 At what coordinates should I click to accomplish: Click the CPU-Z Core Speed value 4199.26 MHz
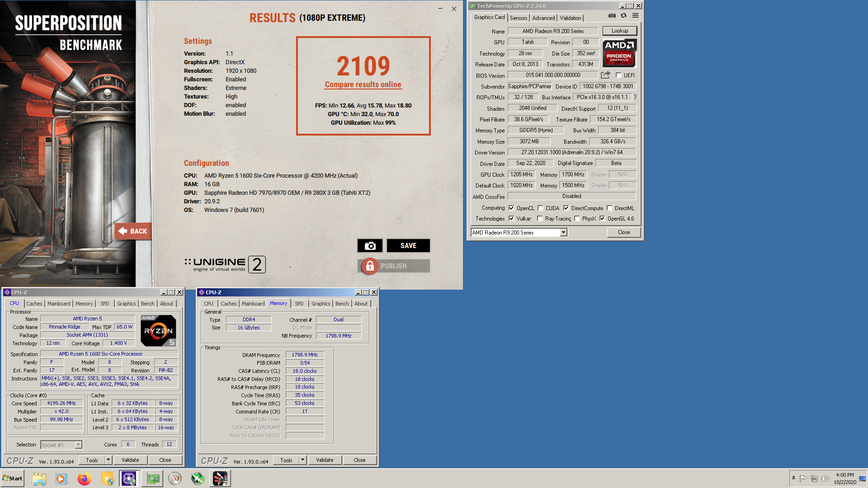pos(61,403)
